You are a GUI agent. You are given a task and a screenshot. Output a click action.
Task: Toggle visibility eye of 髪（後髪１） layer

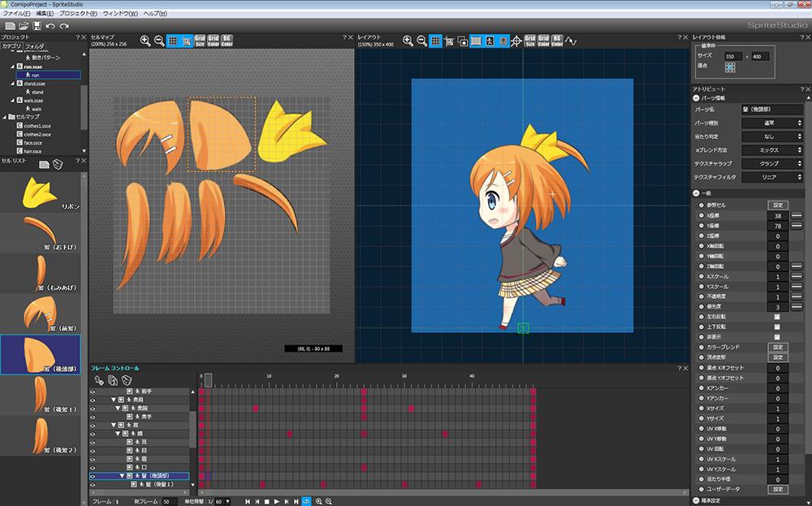93,485
